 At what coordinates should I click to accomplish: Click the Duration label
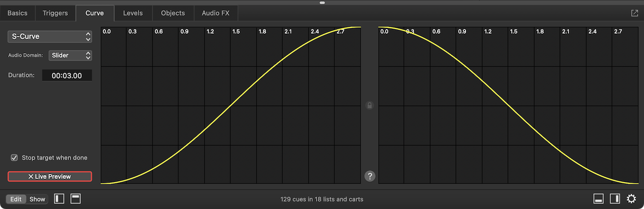pos(21,76)
